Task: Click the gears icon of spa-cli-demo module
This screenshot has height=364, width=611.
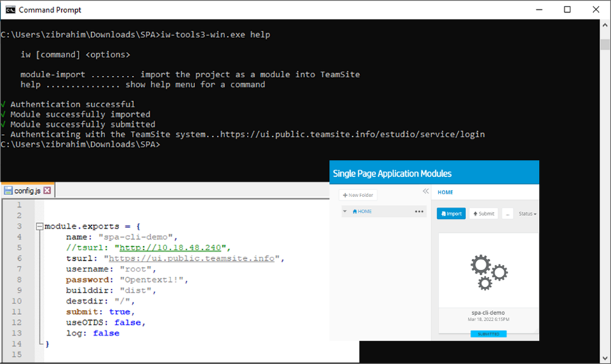Action: [488, 271]
